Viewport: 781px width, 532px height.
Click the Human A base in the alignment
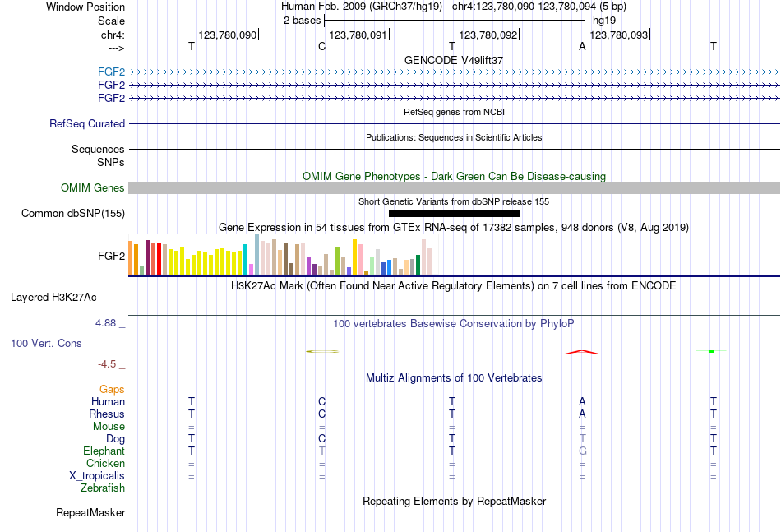pos(582,401)
